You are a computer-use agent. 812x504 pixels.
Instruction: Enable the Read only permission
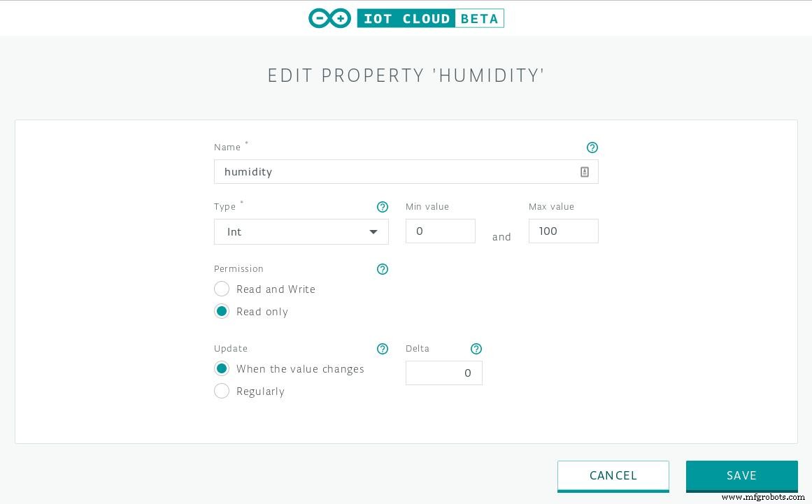[222, 311]
